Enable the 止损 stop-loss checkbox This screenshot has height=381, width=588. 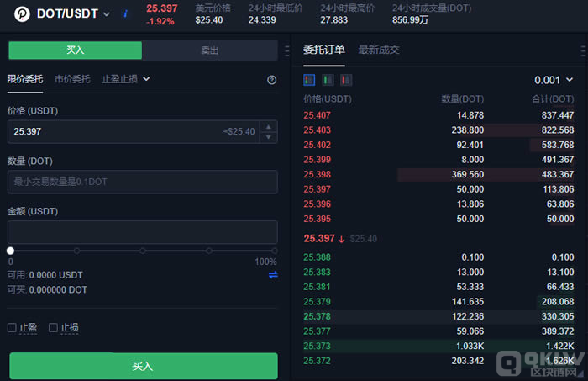(x=54, y=327)
